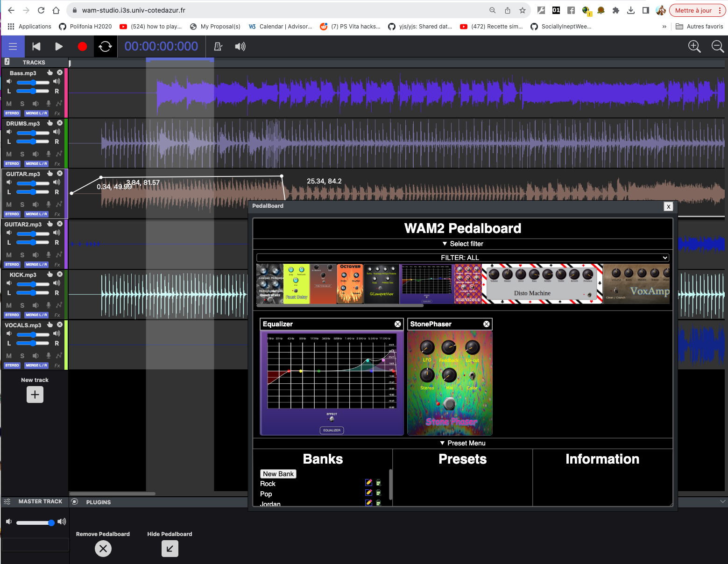The image size is (728, 564).
Task: Add the Faust Delay pedal thumbnail
Action: pyautogui.click(x=297, y=284)
